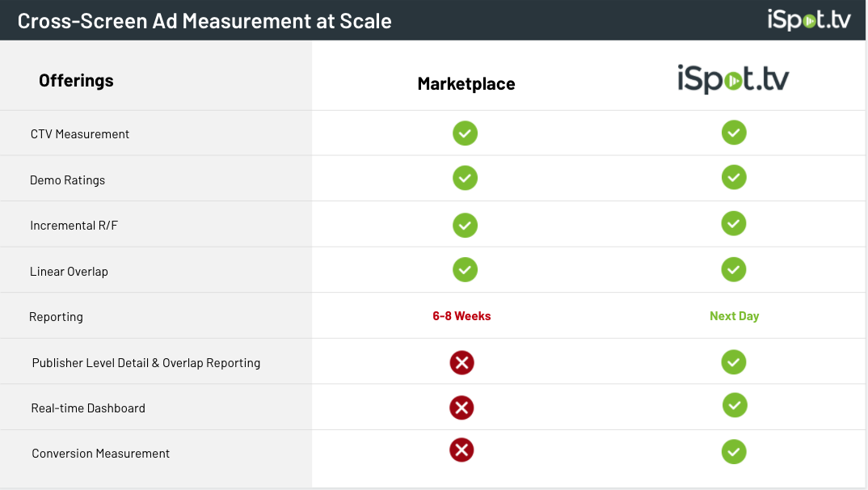Click the red 6-8 Weeks reporting text
Viewport: 868px width, 490px height.
[461, 316]
